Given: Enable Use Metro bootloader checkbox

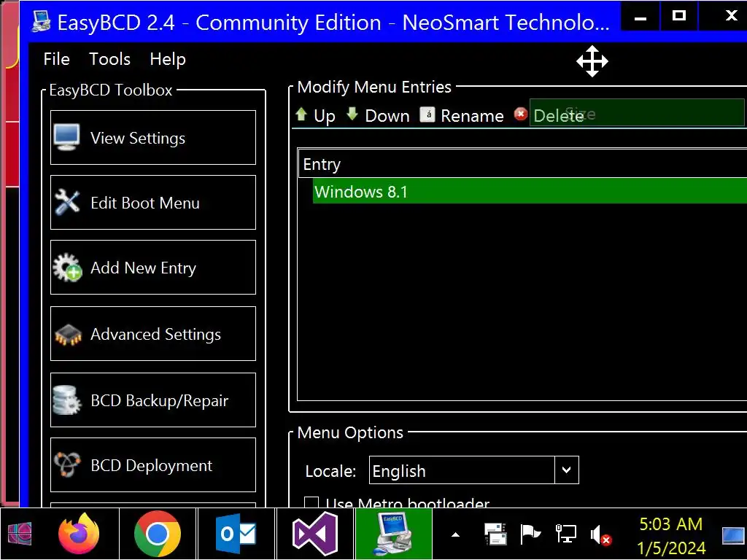Looking at the screenshot, I should 311,502.
